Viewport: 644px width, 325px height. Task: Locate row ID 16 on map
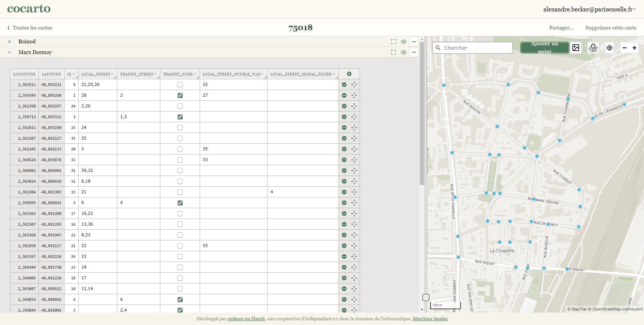(354, 224)
